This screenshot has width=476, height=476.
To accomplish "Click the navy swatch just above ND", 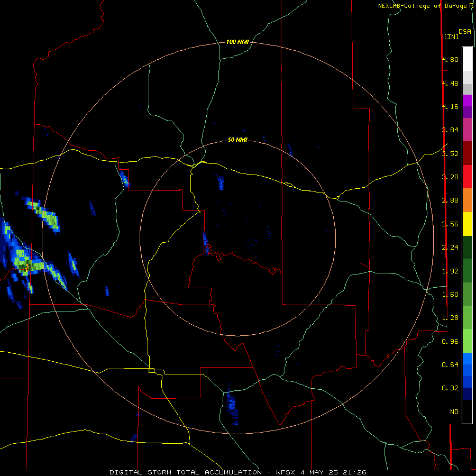I will (x=467, y=393).
